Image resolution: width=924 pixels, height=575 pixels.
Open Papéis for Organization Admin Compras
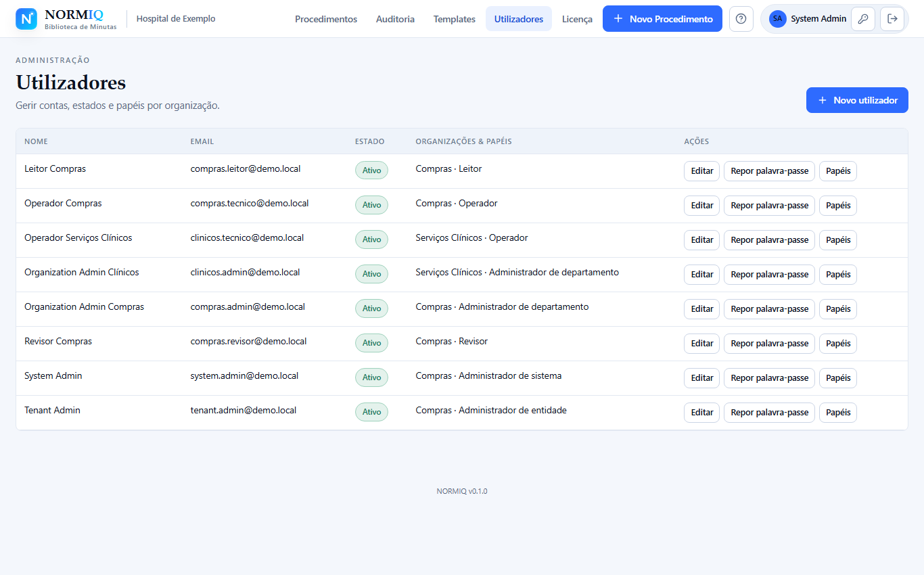coord(838,309)
